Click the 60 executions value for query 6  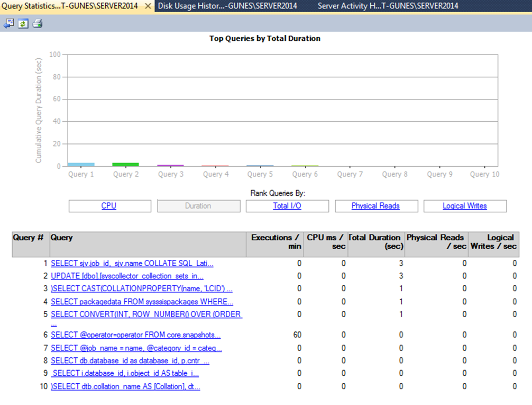(297, 335)
